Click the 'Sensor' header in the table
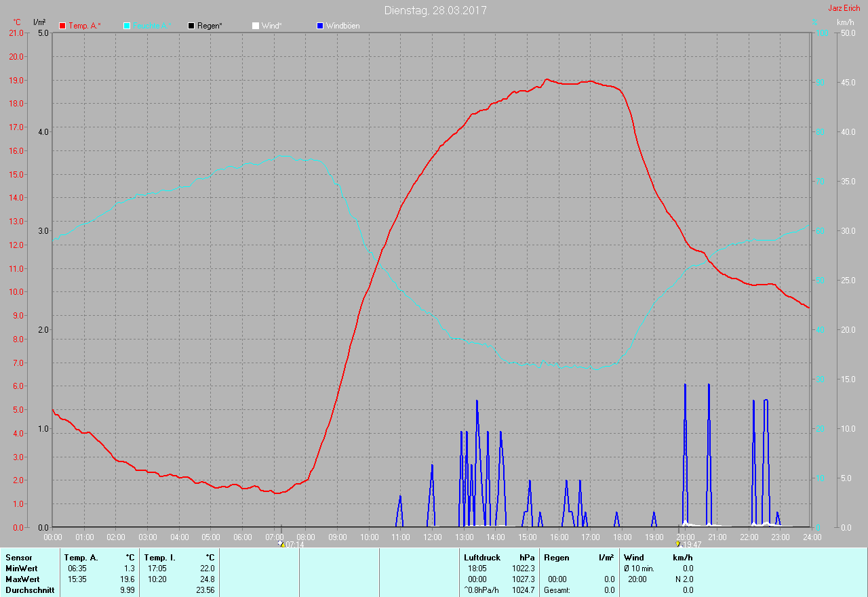The width and height of the screenshot is (868, 597). click(x=18, y=558)
